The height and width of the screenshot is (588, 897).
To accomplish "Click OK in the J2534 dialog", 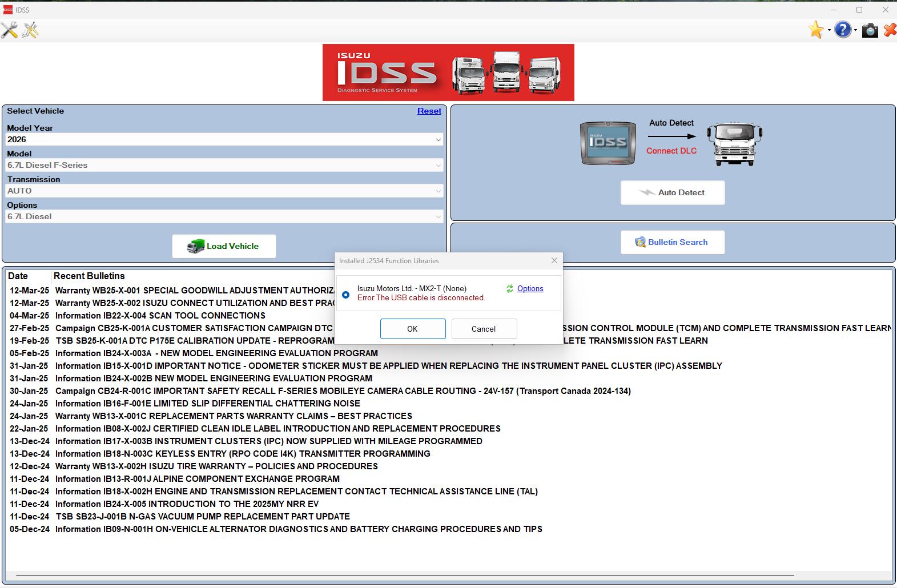I will pos(413,329).
